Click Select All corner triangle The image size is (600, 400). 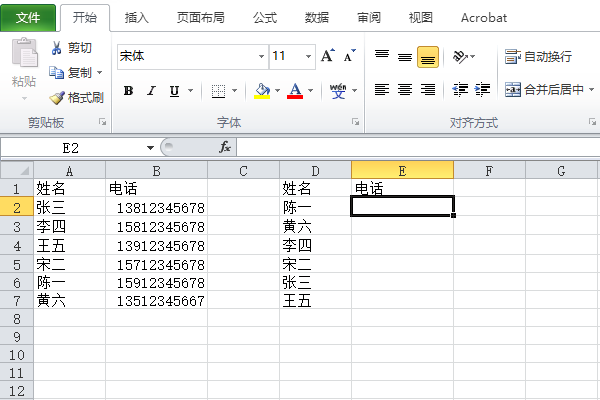(17, 170)
